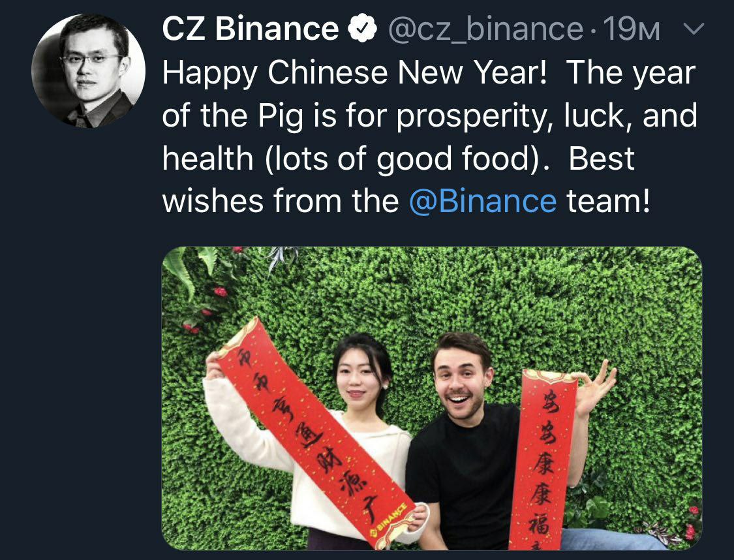Open the @Binance mention link
Screen dimensions: 734x560
483,201
